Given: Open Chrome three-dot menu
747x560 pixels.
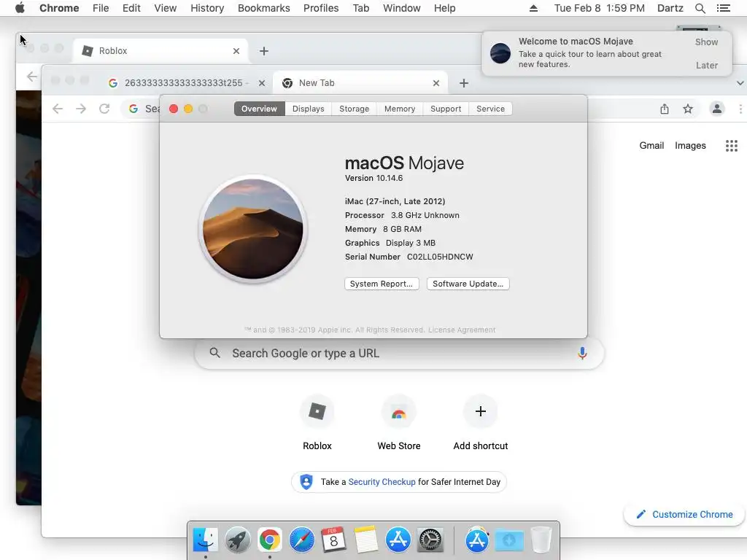Looking at the screenshot, I should [x=740, y=109].
